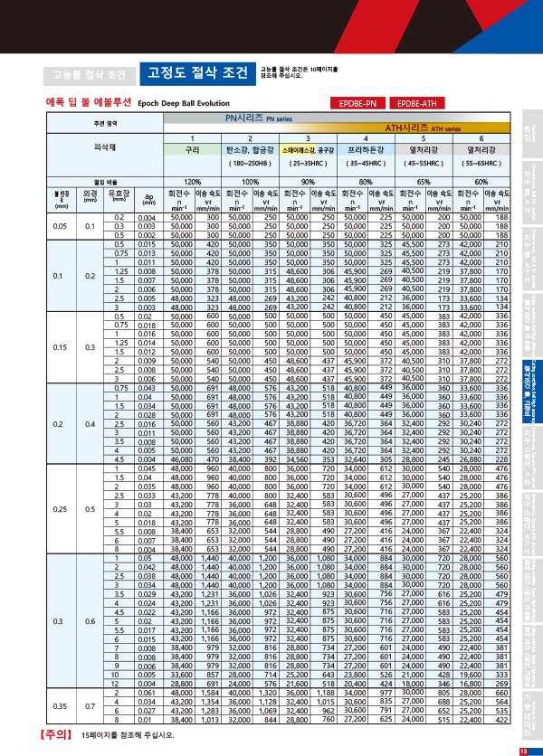Click the 90% cutting ratio cell
Screen dimensions: 543x756
(308, 182)
